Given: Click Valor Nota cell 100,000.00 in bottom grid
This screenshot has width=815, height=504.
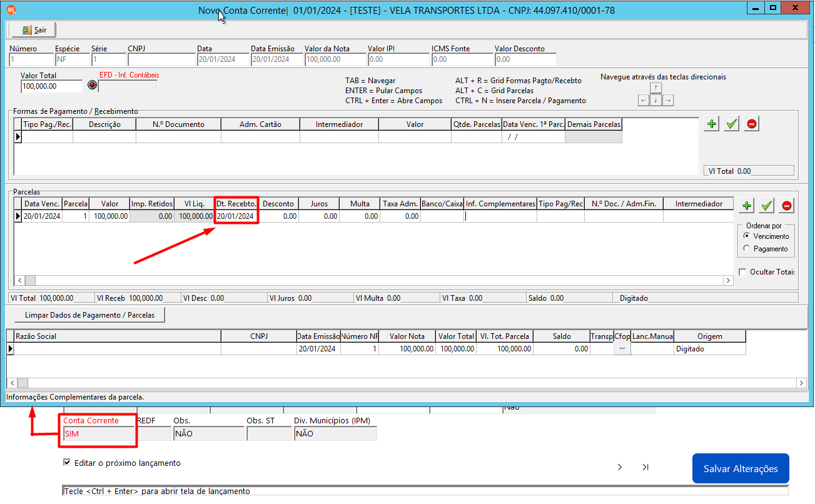Looking at the screenshot, I should pos(407,349).
